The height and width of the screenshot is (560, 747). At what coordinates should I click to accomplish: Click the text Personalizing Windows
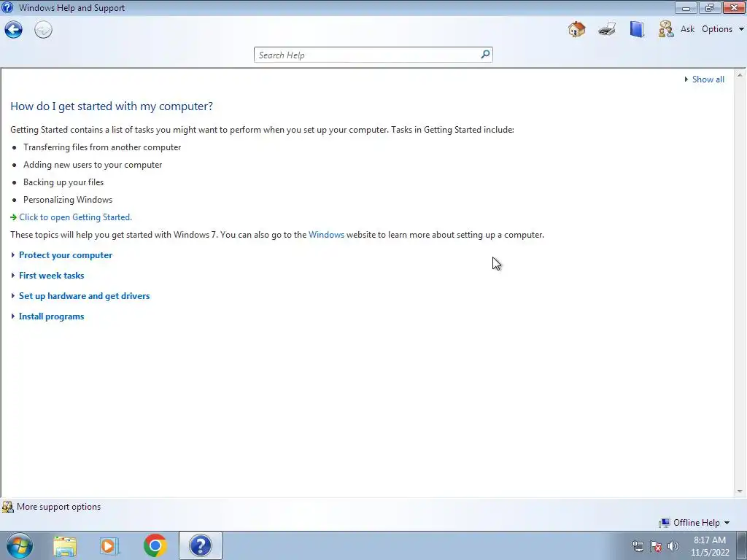pyautogui.click(x=68, y=200)
